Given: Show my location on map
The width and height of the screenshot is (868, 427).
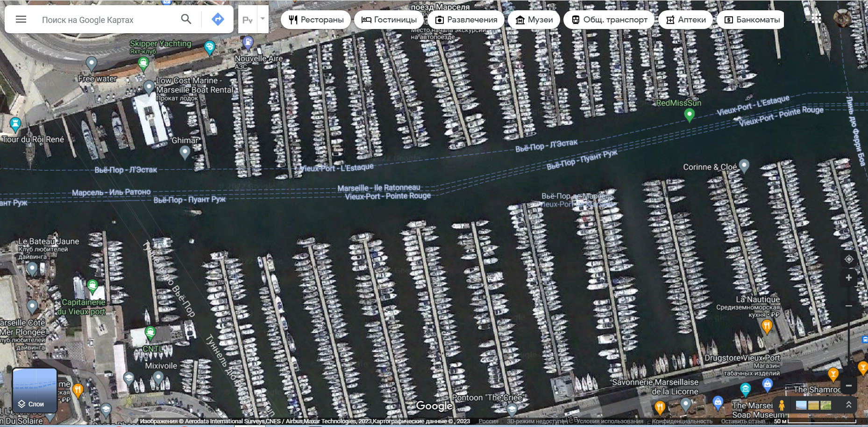Looking at the screenshot, I should (849, 259).
